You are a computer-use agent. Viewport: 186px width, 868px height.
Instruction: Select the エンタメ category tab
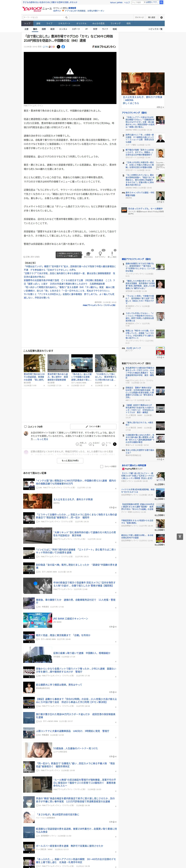(x=63, y=29)
